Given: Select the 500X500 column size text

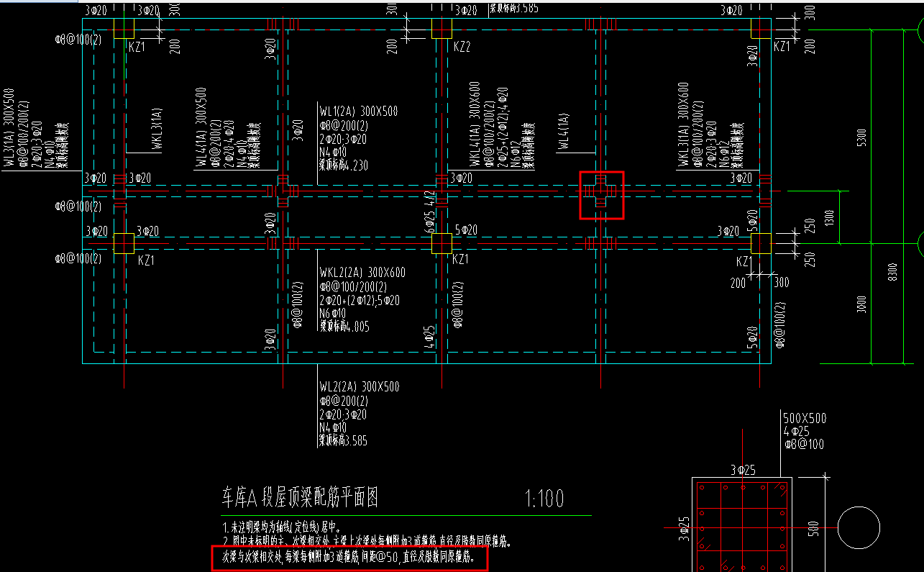Looking at the screenshot, I should pos(805,419).
